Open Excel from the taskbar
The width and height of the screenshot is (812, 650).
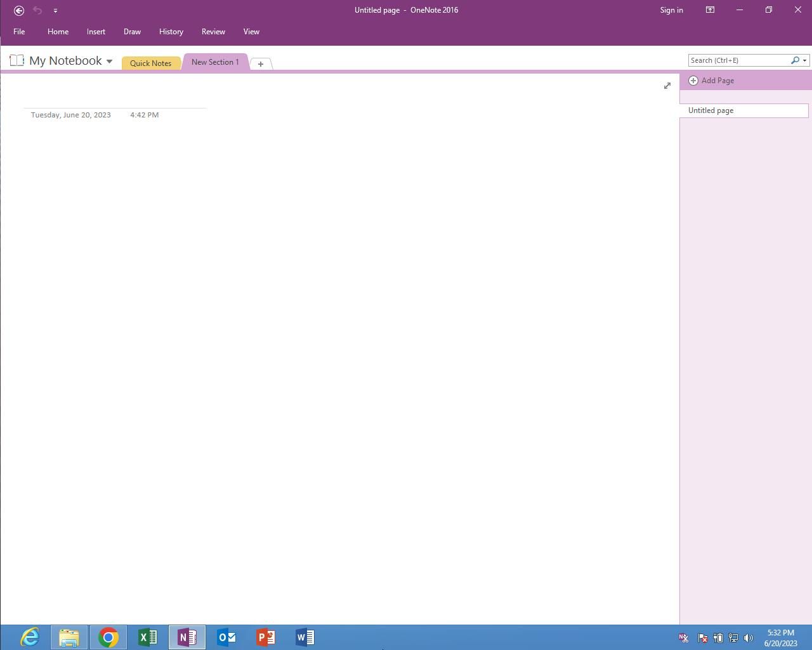pos(147,637)
